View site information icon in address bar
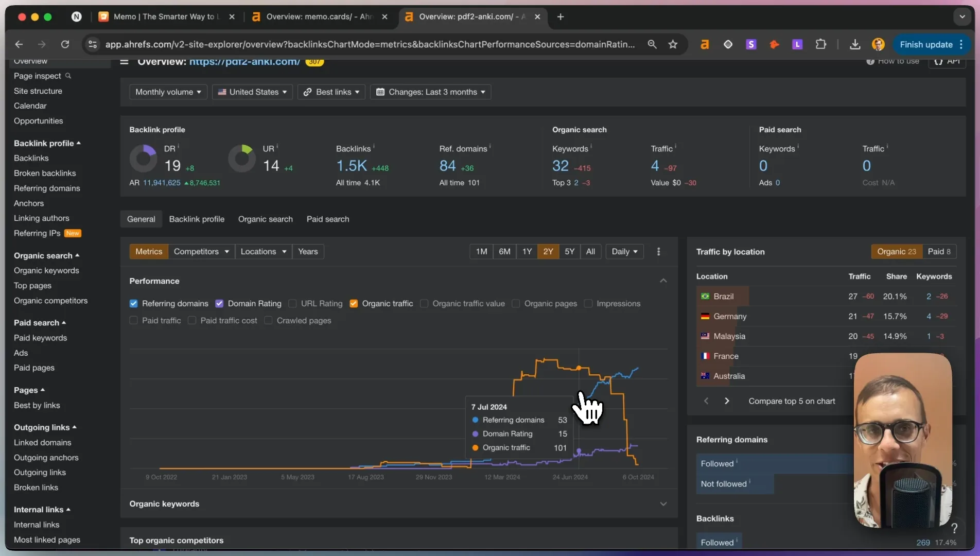The width and height of the screenshot is (980, 556). pos(93,44)
